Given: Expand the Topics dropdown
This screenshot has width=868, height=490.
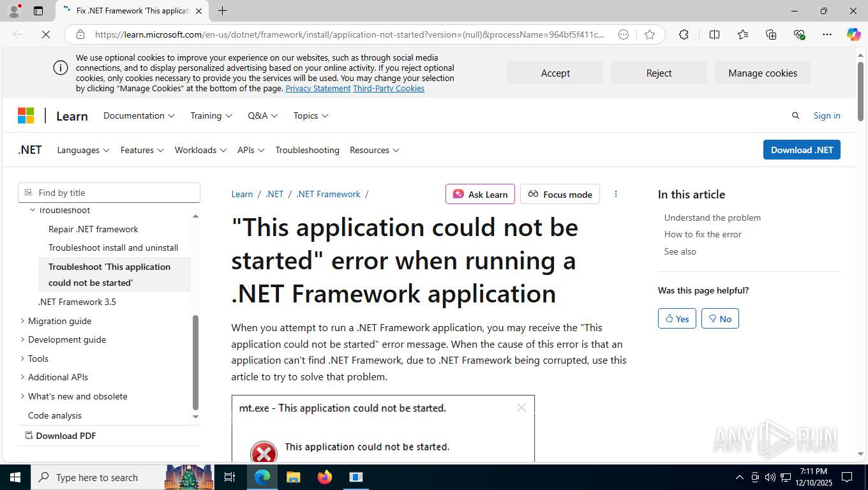Looking at the screenshot, I should (311, 115).
